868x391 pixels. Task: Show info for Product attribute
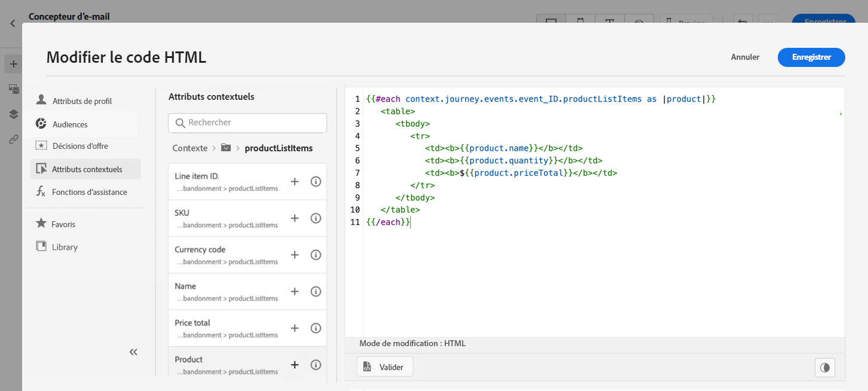tap(316, 365)
